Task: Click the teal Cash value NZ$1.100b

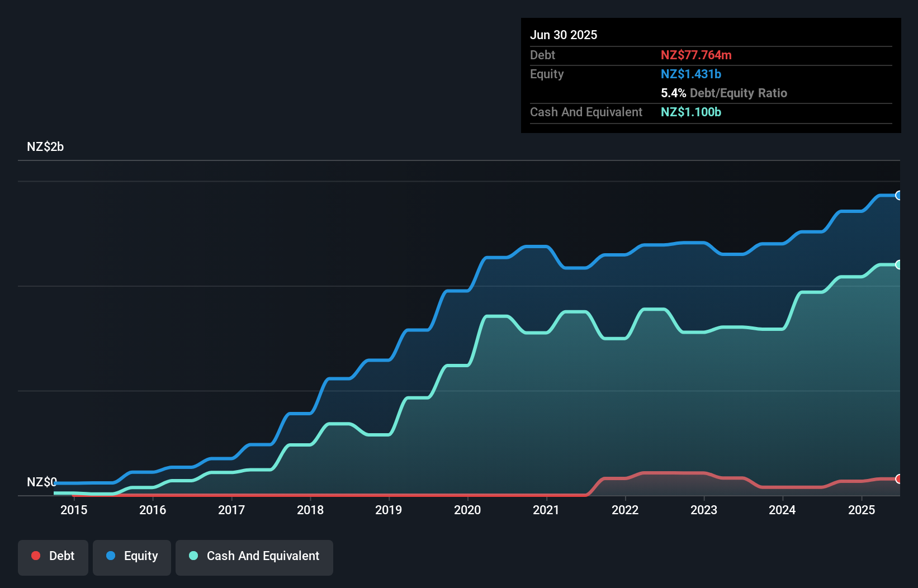Action: coord(691,112)
